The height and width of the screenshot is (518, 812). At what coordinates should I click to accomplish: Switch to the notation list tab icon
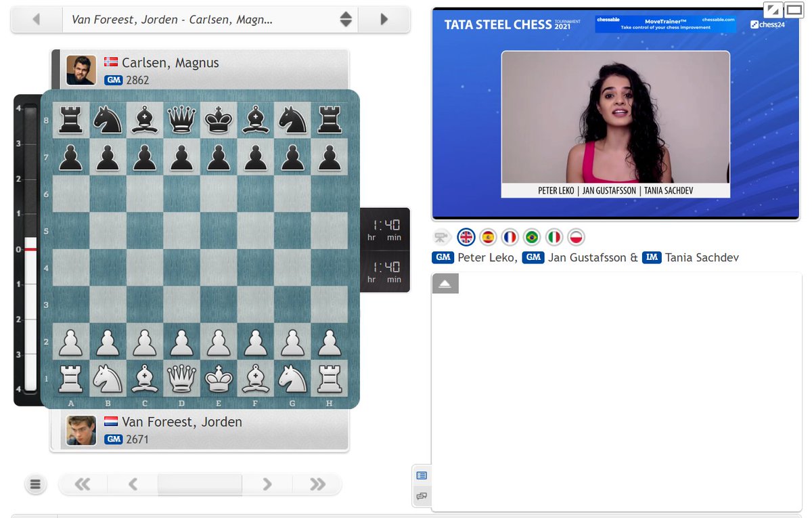pyautogui.click(x=422, y=475)
